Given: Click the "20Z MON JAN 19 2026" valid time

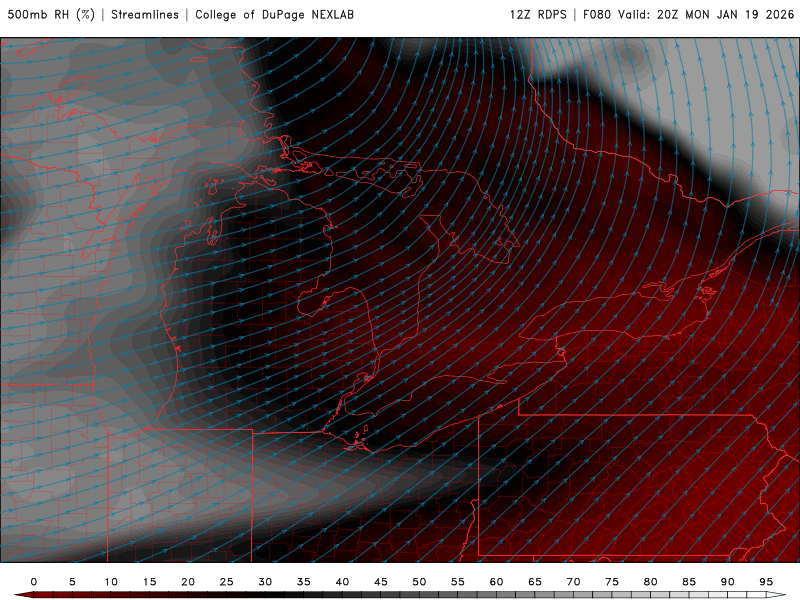Looking at the screenshot, I should (726, 15).
